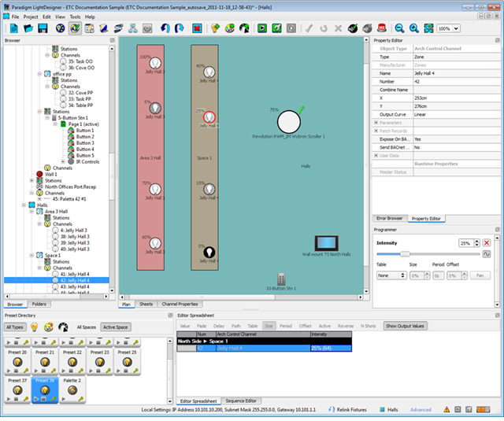Toggle Size column in Editor Spreadsheet

click(269, 326)
